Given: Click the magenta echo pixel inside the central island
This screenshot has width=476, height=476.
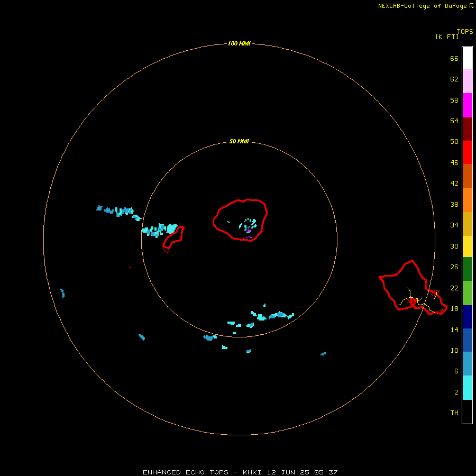Looking at the screenshot, I should (249, 231).
